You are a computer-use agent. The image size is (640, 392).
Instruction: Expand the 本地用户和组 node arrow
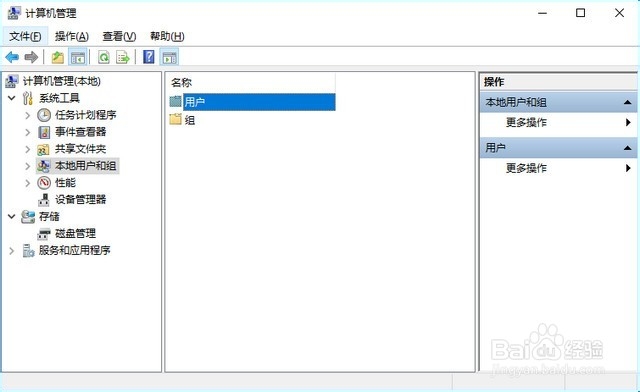point(27,166)
